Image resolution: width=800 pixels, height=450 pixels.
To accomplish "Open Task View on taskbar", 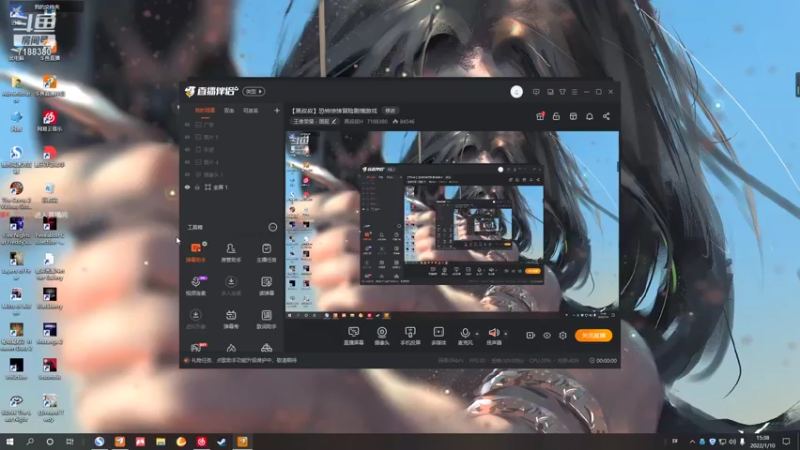I will pyautogui.click(x=69, y=441).
